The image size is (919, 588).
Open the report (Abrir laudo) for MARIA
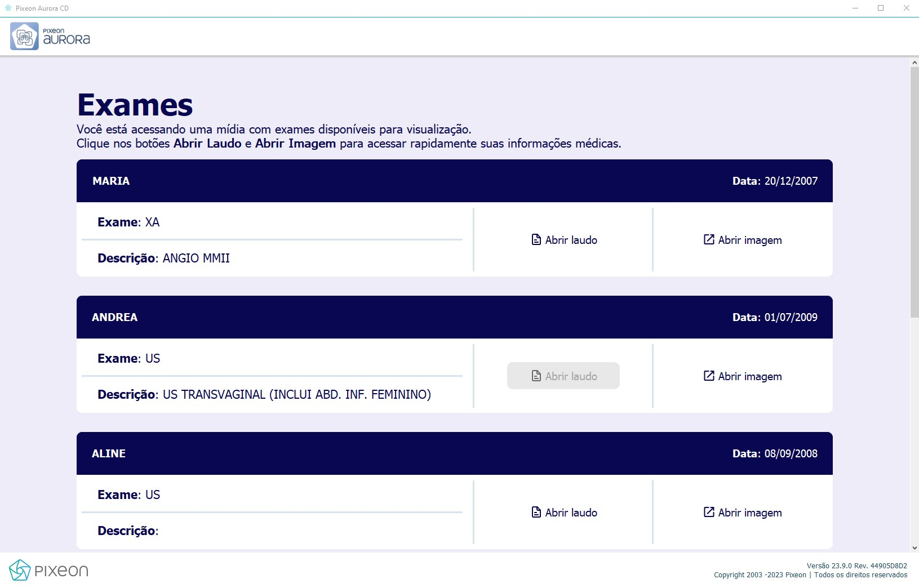click(563, 240)
